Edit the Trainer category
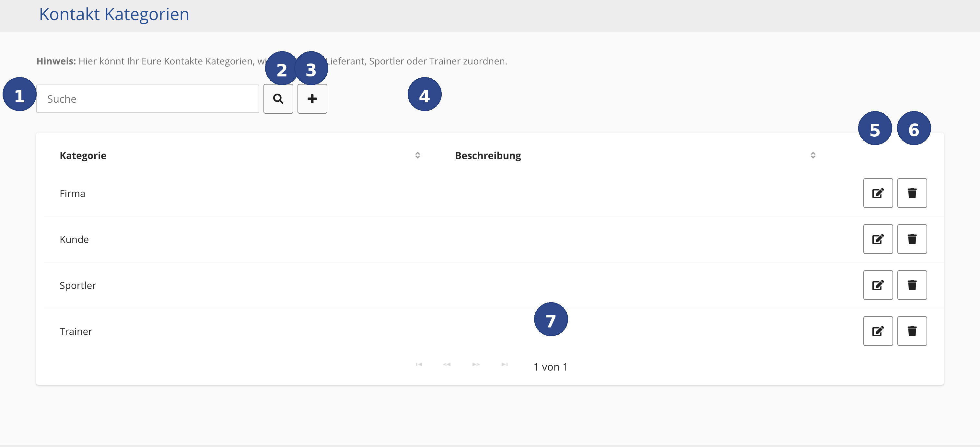 pos(878,331)
